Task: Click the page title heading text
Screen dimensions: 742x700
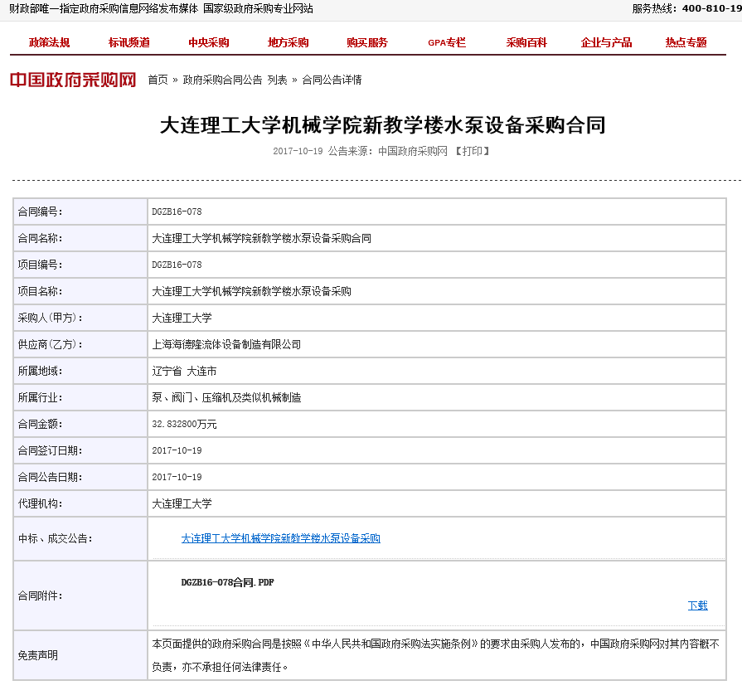Action: click(382, 125)
